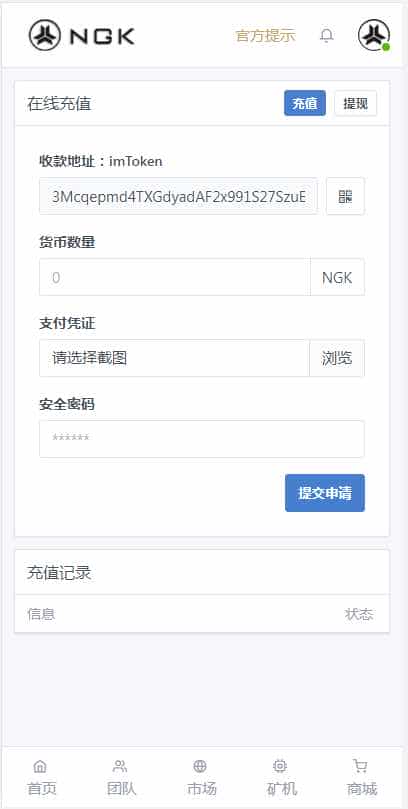Open the 市场 market globe icon

coord(200,766)
